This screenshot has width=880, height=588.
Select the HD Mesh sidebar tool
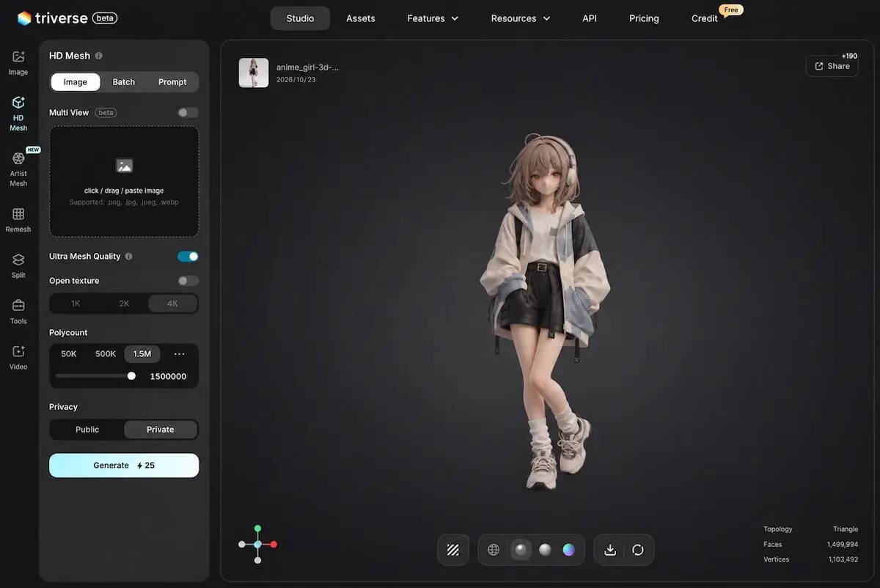coord(18,114)
